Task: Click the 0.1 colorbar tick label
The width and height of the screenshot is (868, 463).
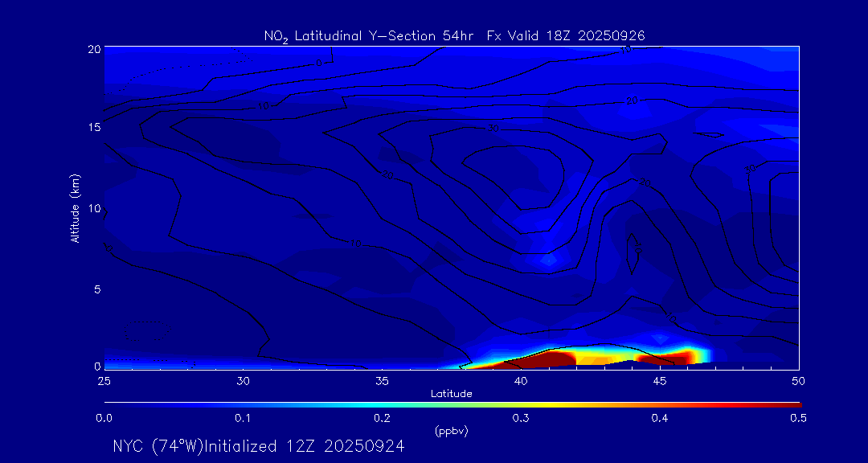Action: pyautogui.click(x=243, y=418)
